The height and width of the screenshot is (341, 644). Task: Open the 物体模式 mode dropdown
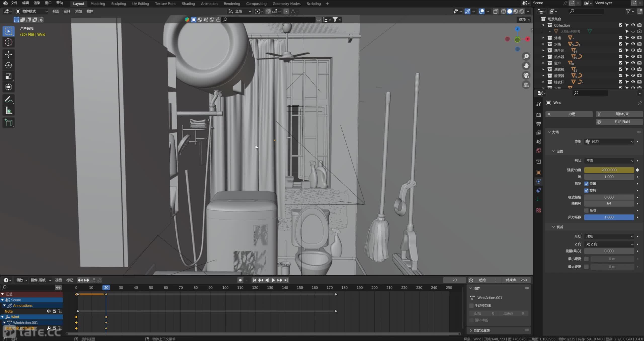point(32,11)
